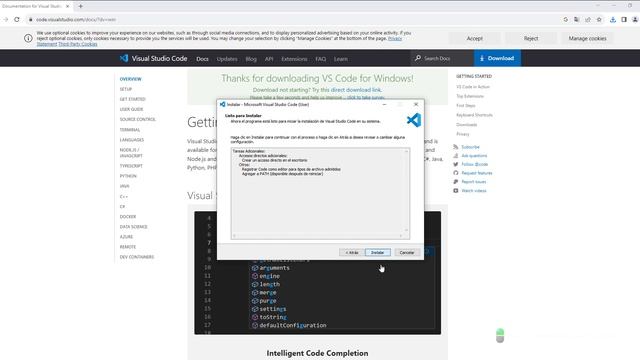Click the Third Party Cookies link

point(78,44)
